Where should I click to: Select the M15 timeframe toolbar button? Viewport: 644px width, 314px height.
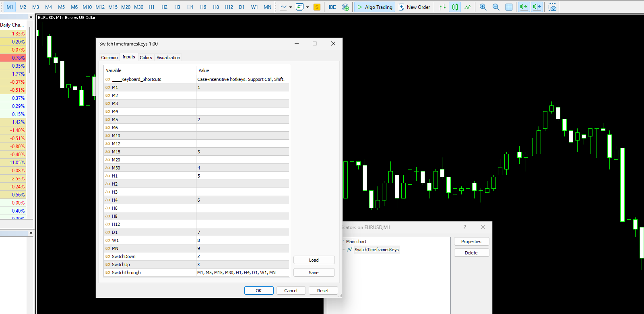pyautogui.click(x=113, y=7)
